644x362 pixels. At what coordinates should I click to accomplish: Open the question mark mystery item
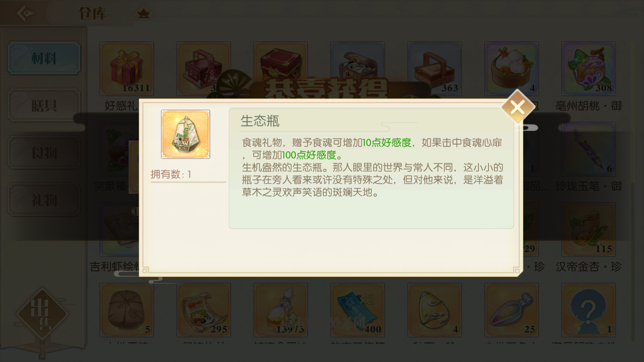tap(589, 310)
